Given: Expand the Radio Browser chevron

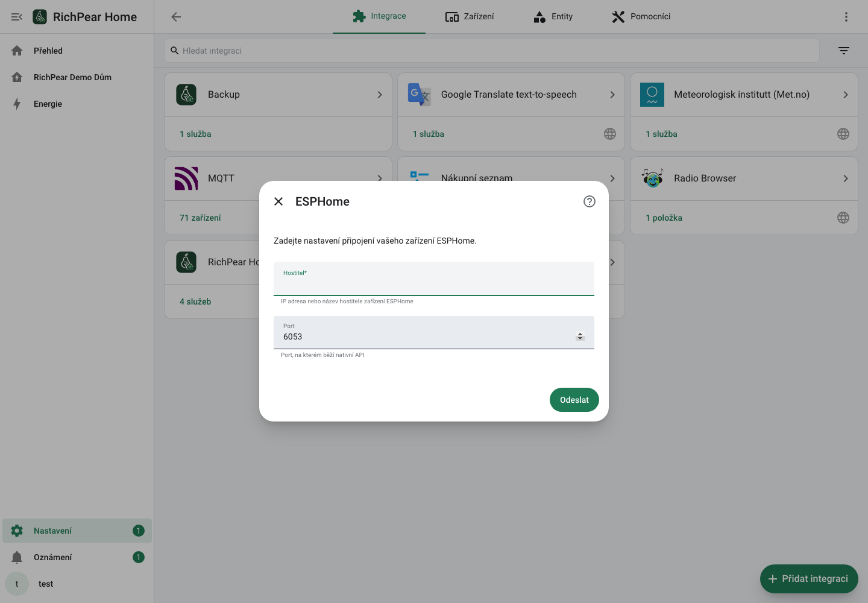Looking at the screenshot, I should pos(846,178).
